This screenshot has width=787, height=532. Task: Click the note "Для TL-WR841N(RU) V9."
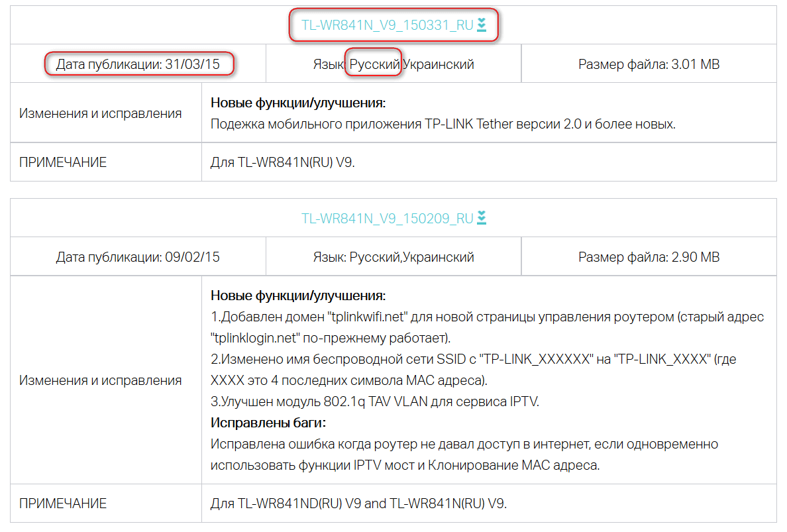click(x=282, y=162)
